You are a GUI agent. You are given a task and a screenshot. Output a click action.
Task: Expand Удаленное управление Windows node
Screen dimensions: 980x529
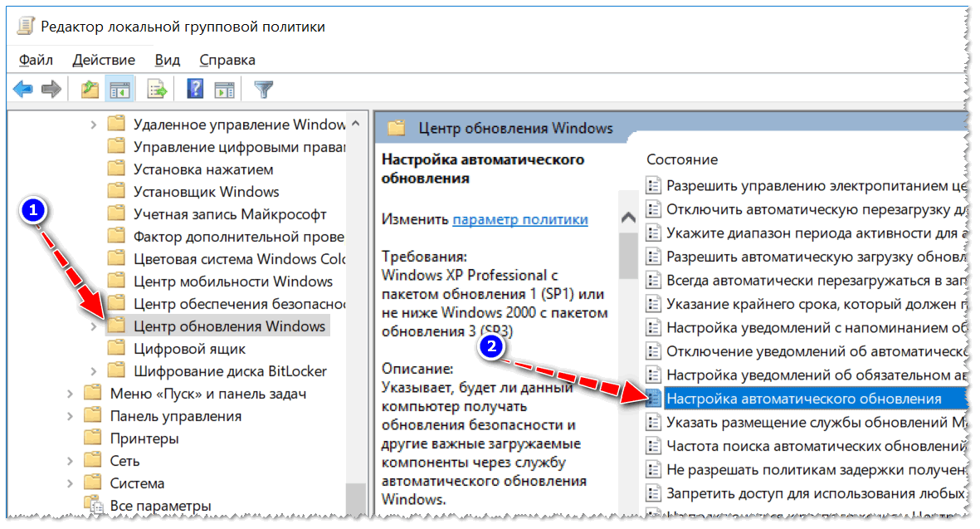tap(93, 125)
